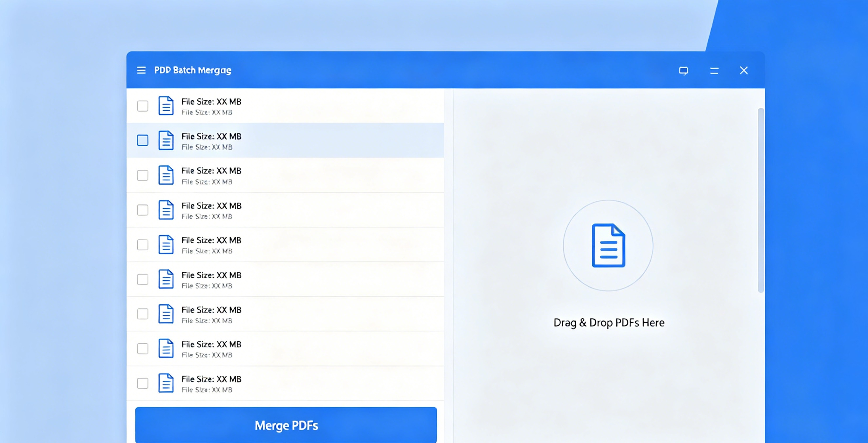Image resolution: width=868 pixels, height=443 pixels.
Task: Minimize the window using the title bar icon
Action: click(x=714, y=71)
